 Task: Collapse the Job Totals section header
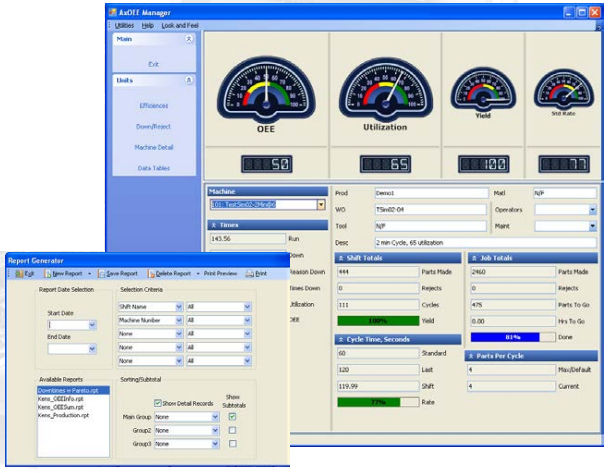point(533,258)
